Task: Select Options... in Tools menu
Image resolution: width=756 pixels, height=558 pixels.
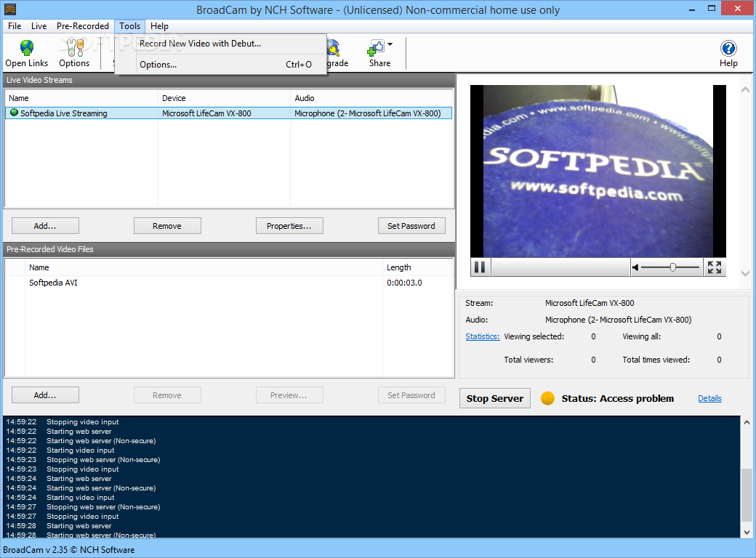Action: (x=221, y=65)
